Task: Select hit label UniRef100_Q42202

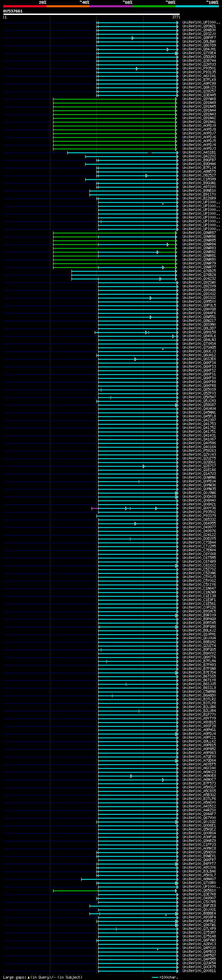Action: click(x=199, y=156)
